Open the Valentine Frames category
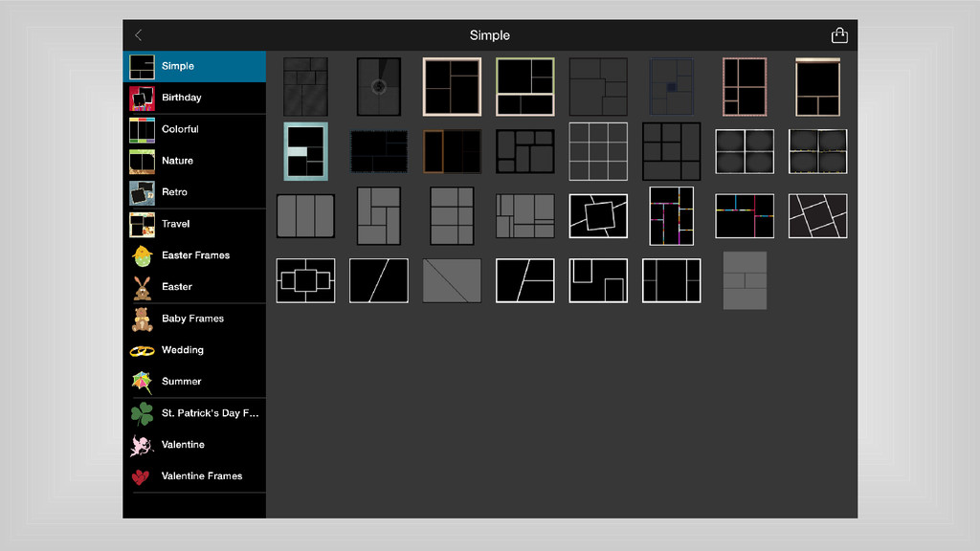 tap(194, 476)
